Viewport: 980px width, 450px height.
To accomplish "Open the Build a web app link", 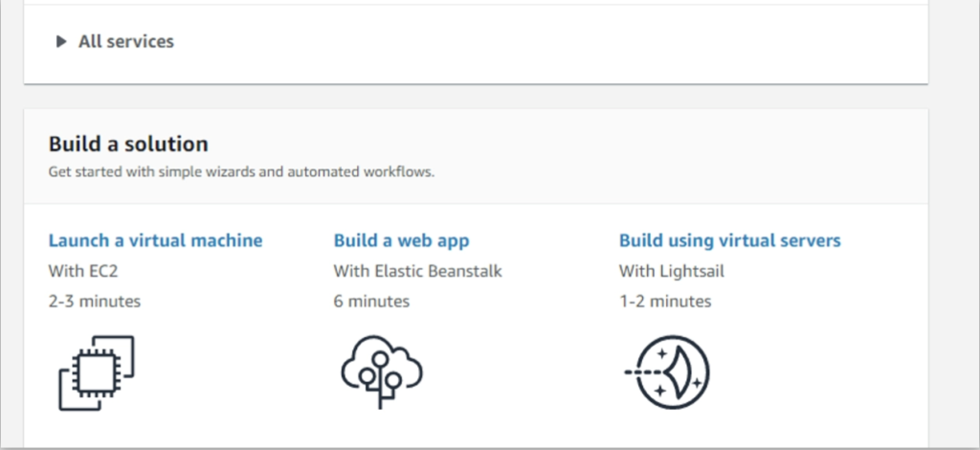I will 401,240.
